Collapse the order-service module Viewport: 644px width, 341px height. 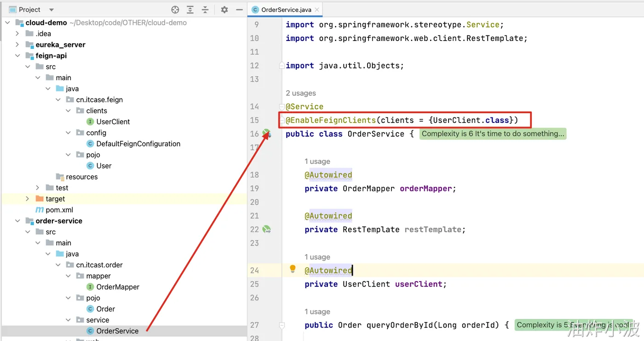17,221
